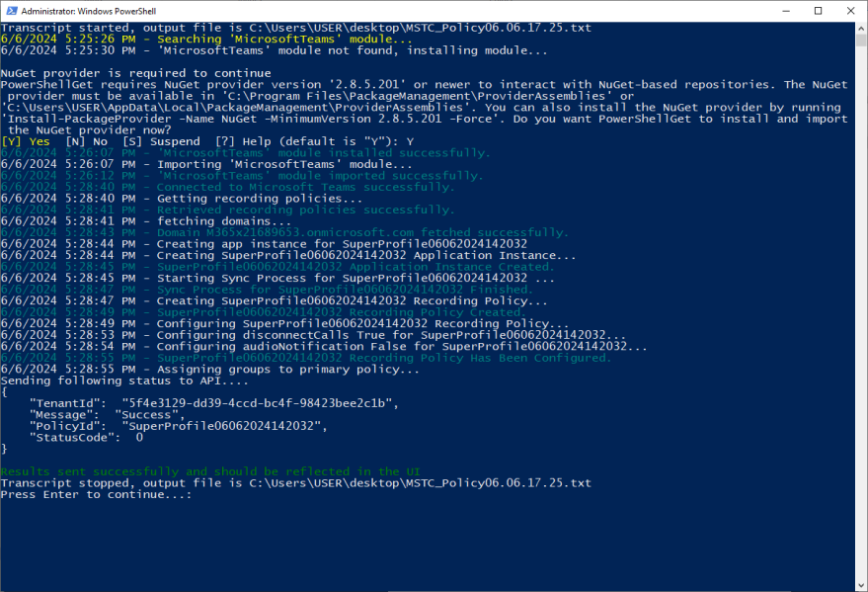Maximize the PowerShell window
Viewport: 868px width, 592px height.
(819, 10)
